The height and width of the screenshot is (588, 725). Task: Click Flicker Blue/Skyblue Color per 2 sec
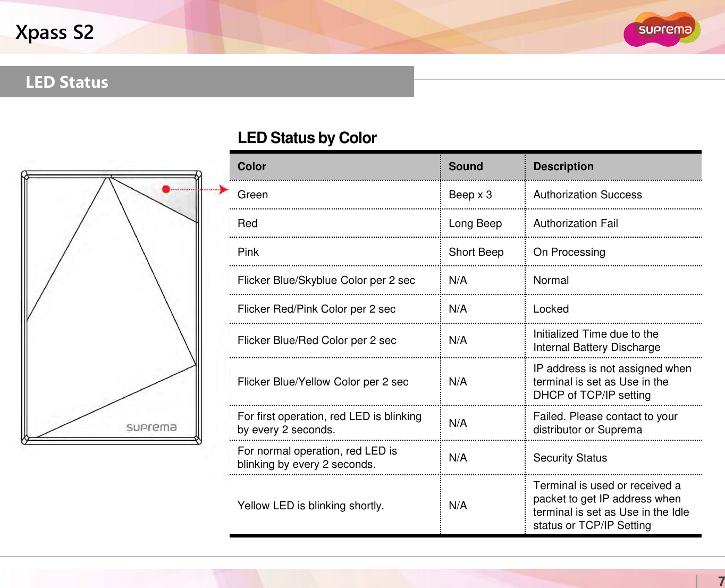point(326,280)
